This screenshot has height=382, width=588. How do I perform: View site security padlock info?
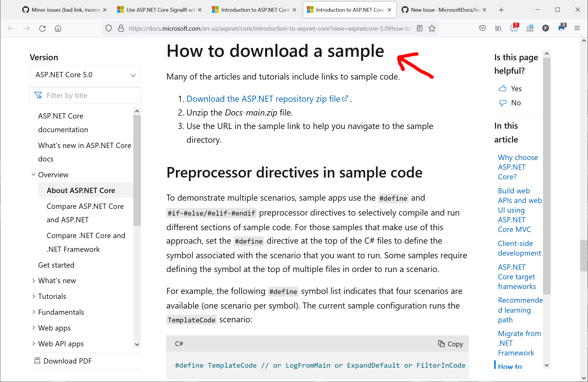(121, 28)
